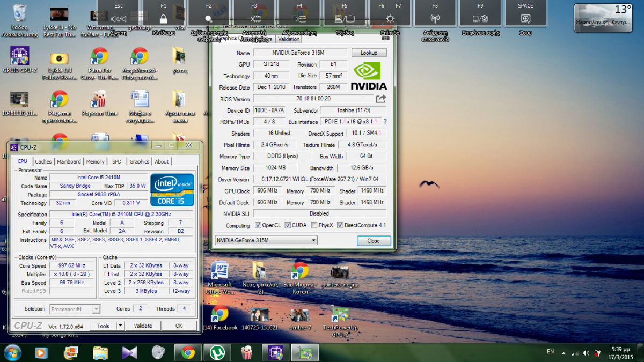Click the volume speaker icon in the system tray
The height and width of the screenshot is (362, 644).
coord(586,353)
